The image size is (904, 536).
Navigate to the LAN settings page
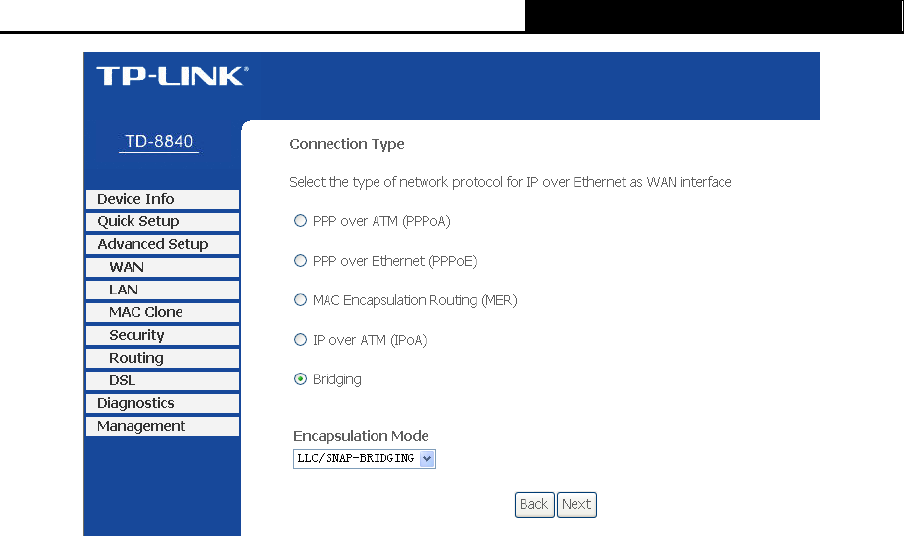click(162, 289)
